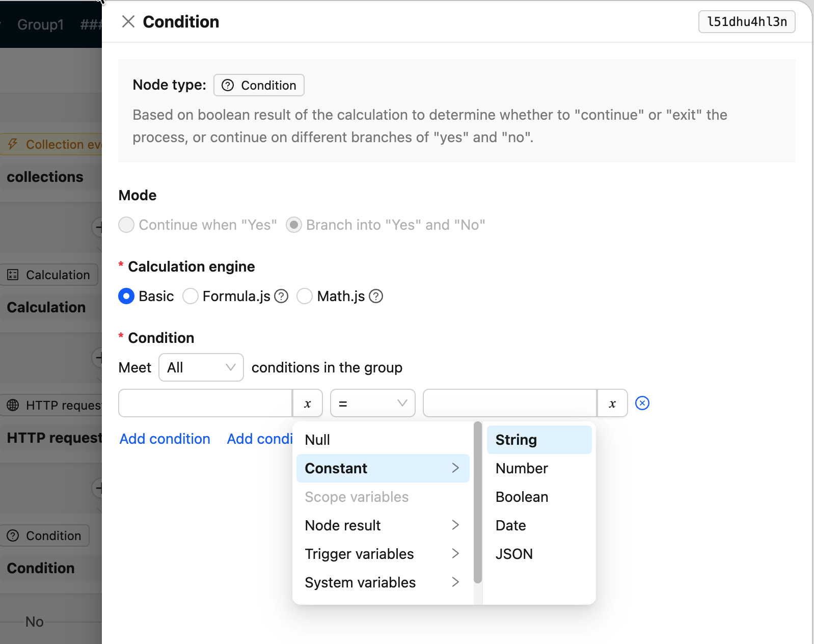Click the HTTP request node title in workflow
814x644 pixels.
[54, 438]
